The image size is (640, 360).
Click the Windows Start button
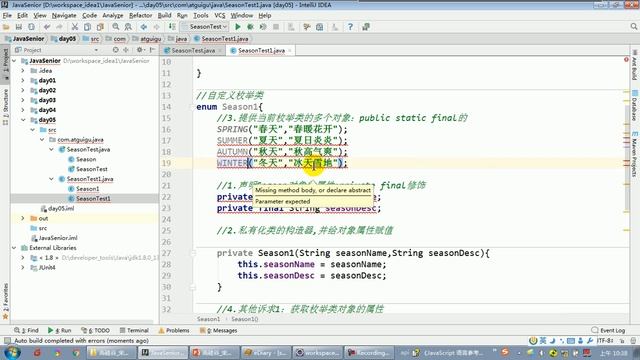click(11, 352)
